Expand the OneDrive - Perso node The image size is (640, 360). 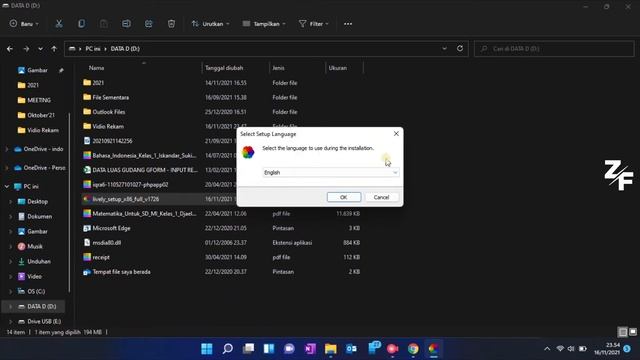point(7,168)
